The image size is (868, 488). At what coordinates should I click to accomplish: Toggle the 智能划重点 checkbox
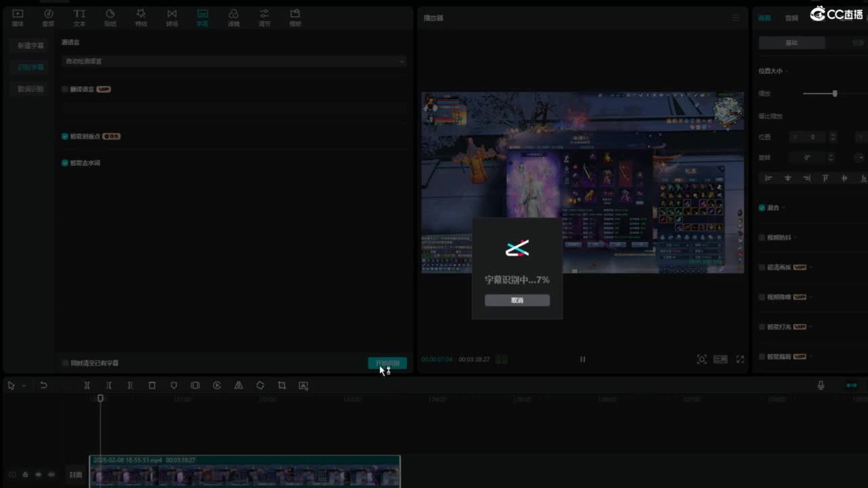click(65, 136)
